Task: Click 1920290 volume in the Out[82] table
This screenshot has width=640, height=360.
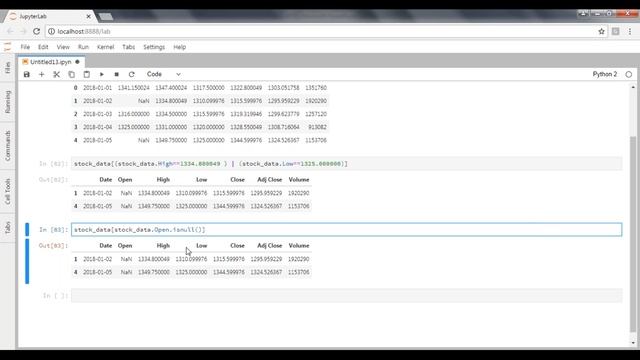Action: 298,193
